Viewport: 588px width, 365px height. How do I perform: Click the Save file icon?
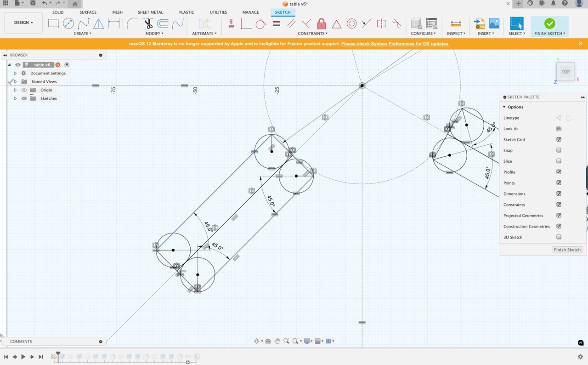(33, 3)
